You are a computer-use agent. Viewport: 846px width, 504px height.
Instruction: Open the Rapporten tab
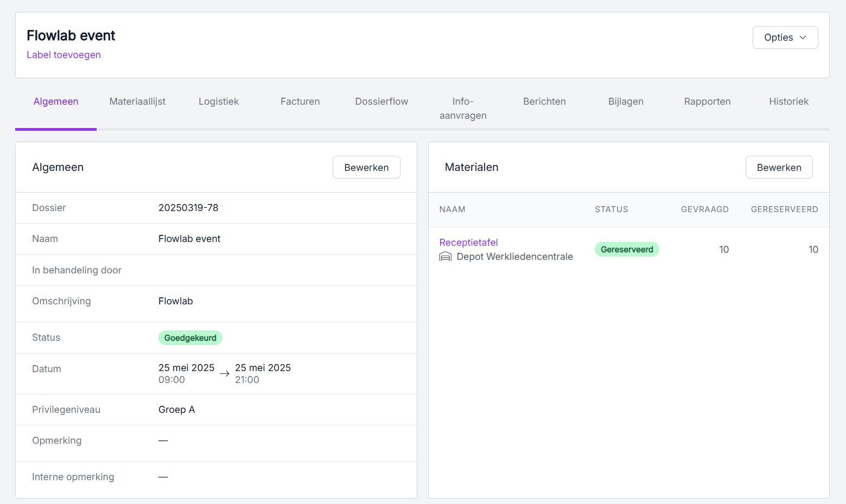[x=707, y=101]
